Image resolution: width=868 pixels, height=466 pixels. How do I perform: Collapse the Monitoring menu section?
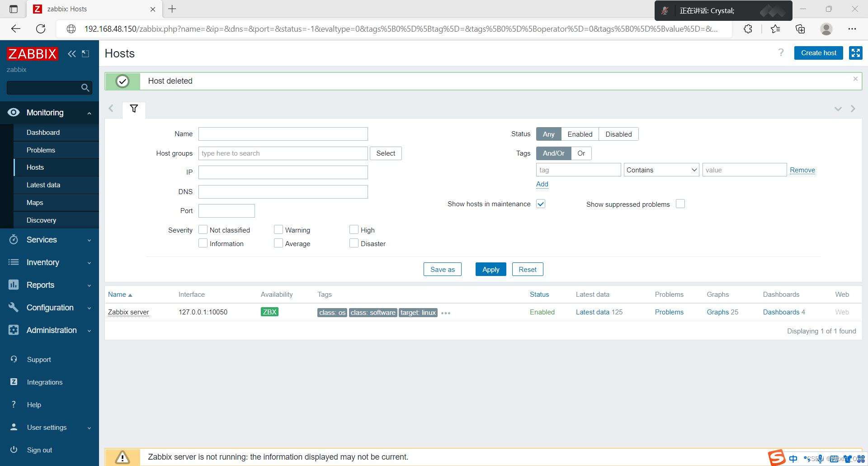pyautogui.click(x=89, y=113)
